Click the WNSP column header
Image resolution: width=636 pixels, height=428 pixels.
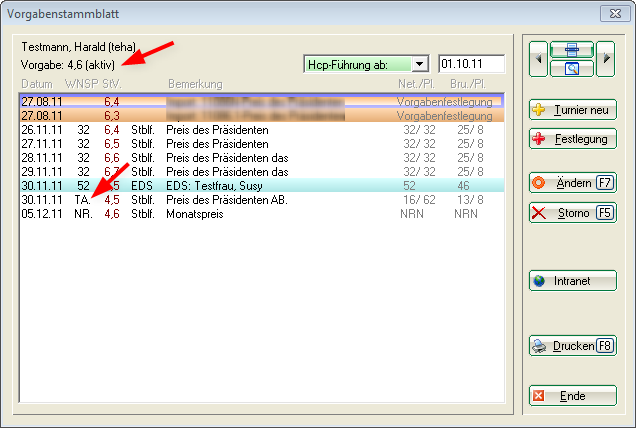(x=81, y=84)
